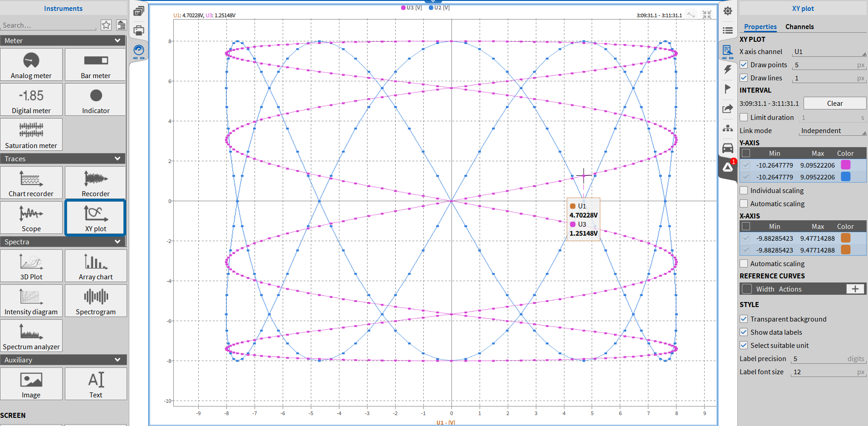Open the X axis channel dropdown
Image resolution: width=868 pixels, height=426 pixels.
point(829,52)
